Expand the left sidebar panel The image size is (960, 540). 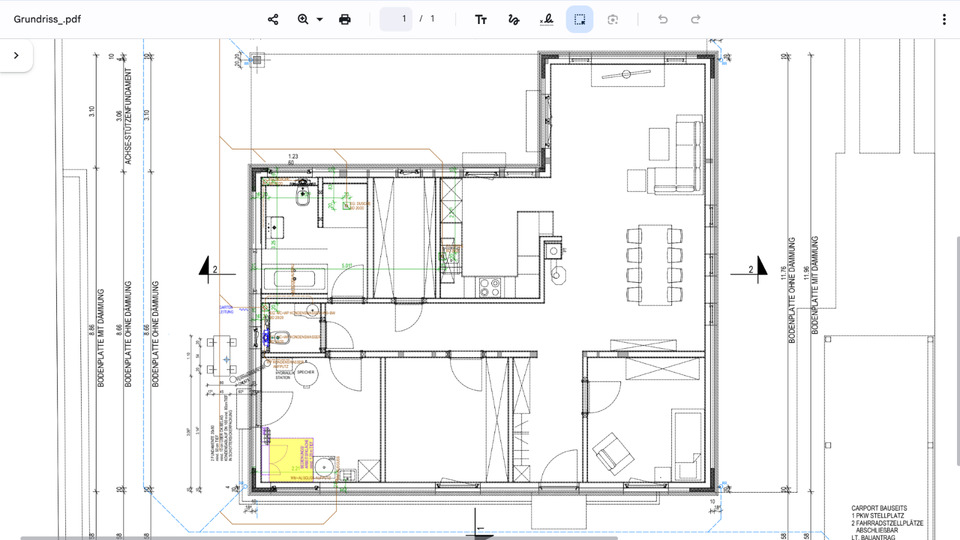click(x=16, y=56)
